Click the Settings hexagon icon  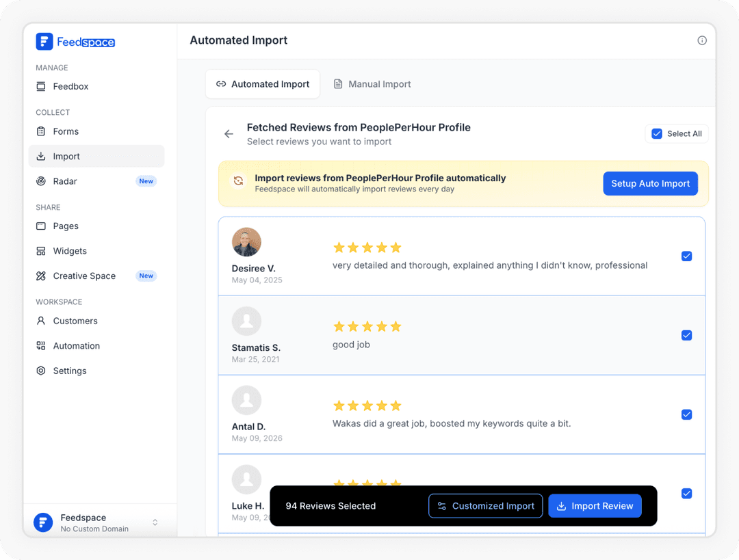click(41, 371)
